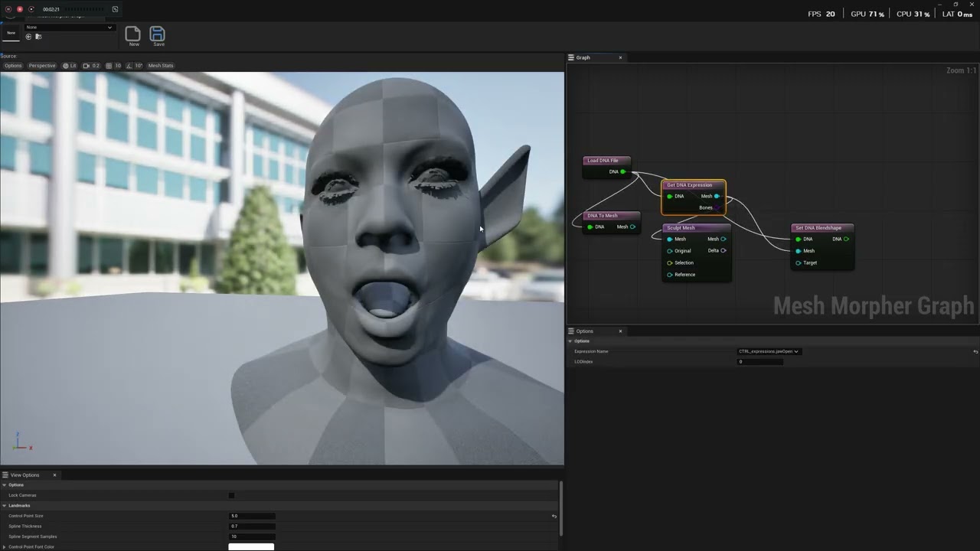Toggle rotation snapping angle icon

pos(129,66)
